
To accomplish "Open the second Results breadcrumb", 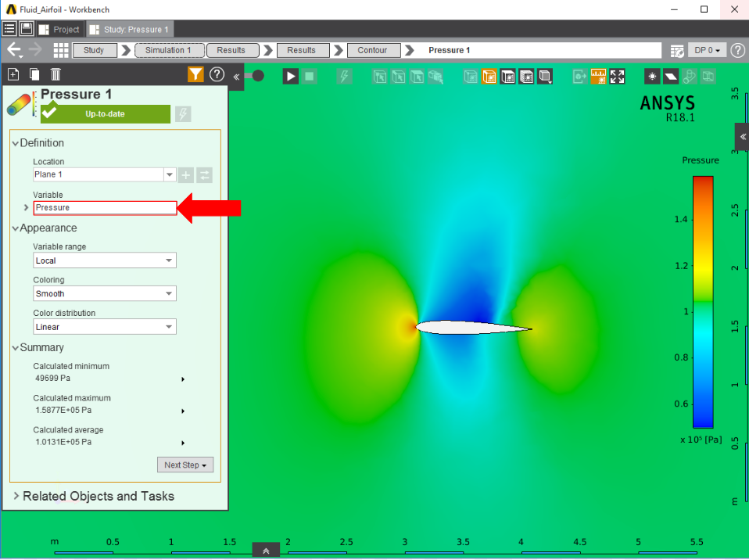I will 303,50.
